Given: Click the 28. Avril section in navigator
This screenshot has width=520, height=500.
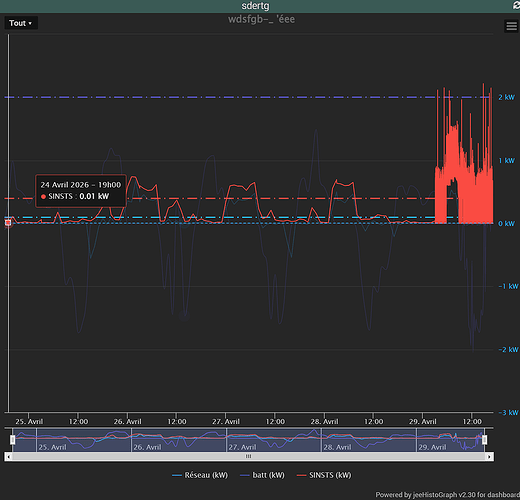Looking at the screenshot, I should tap(369, 440).
